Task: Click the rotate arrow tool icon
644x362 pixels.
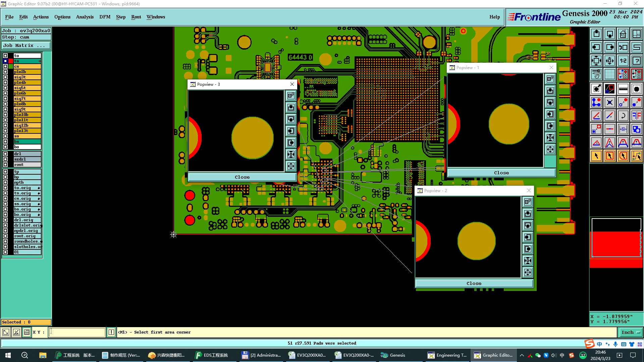Action: [x=623, y=116]
